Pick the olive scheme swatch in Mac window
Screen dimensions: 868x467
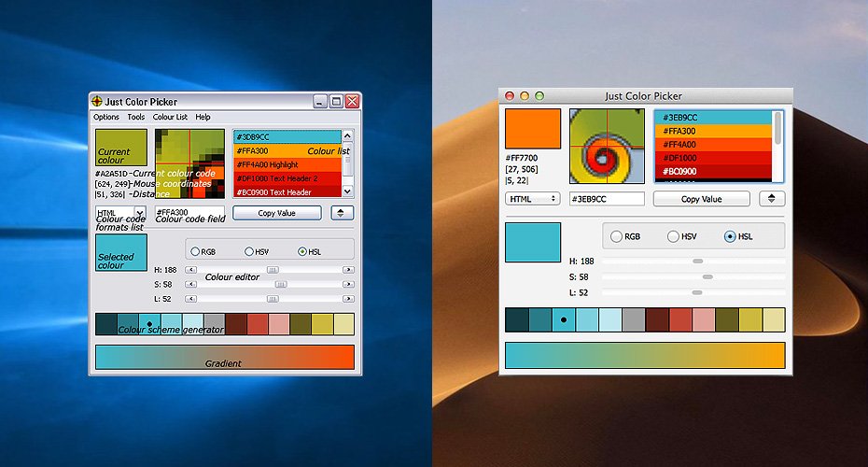pyautogui.click(x=727, y=320)
